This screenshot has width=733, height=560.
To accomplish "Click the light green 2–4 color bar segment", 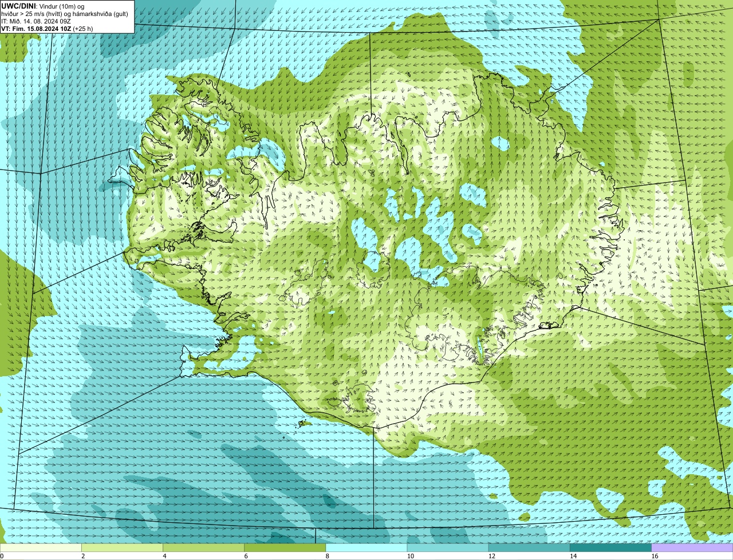I will click(123, 548).
